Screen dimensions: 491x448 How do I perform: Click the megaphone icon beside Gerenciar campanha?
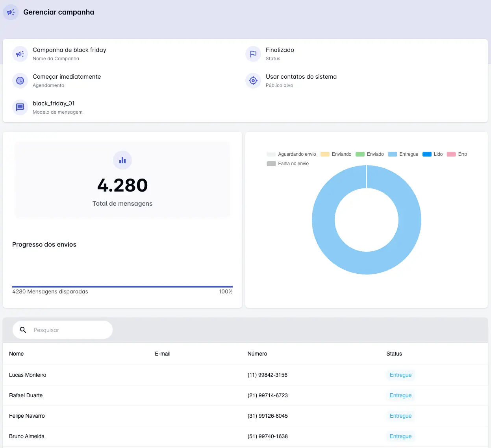coord(11,12)
